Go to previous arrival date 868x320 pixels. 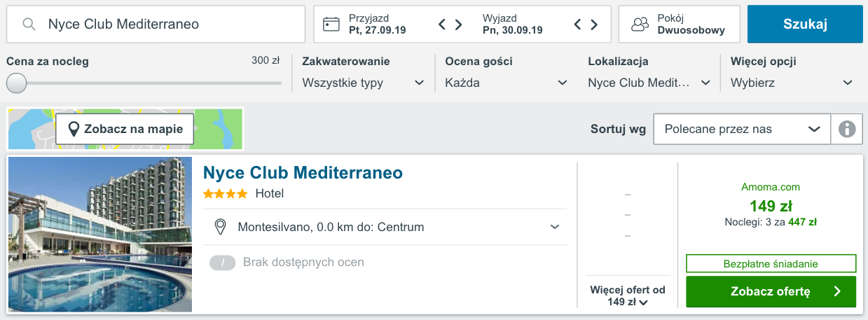(442, 25)
